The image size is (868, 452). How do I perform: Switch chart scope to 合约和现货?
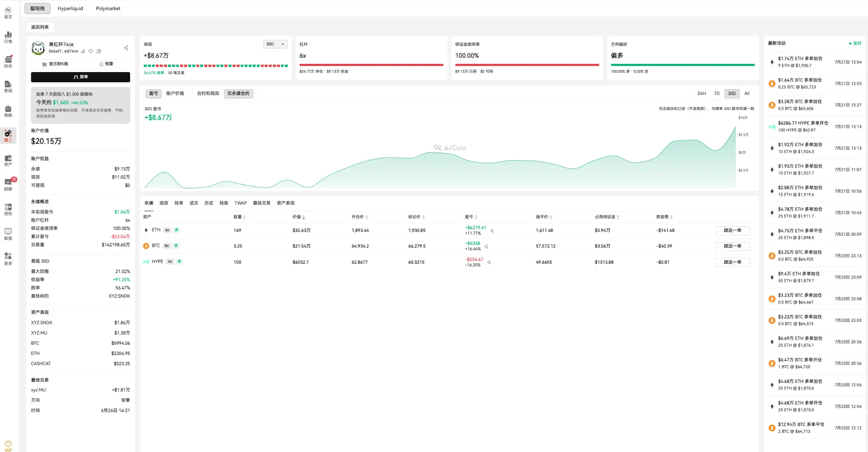pyautogui.click(x=208, y=94)
